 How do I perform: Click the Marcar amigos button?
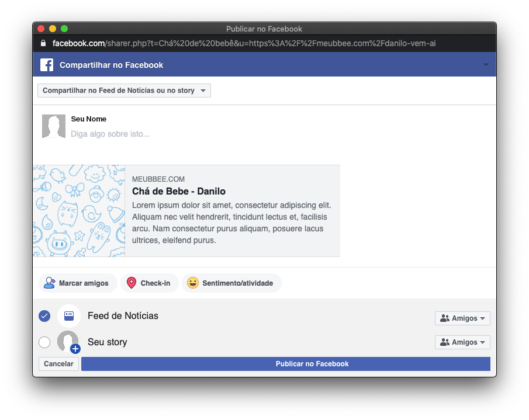[x=78, y=283]
